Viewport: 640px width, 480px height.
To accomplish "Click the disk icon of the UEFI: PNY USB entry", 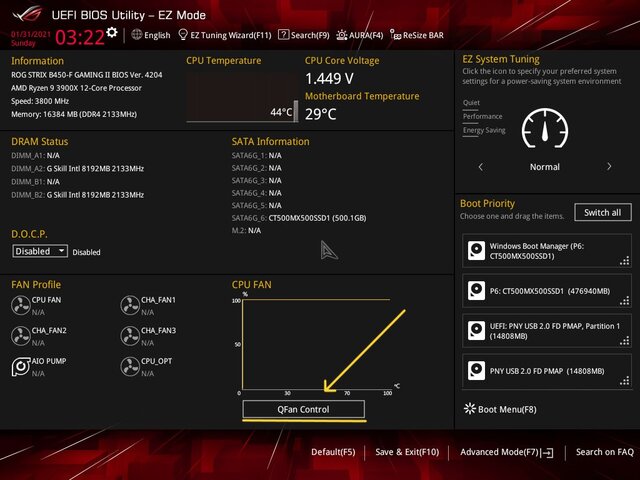I will click(x=476, y=331).
